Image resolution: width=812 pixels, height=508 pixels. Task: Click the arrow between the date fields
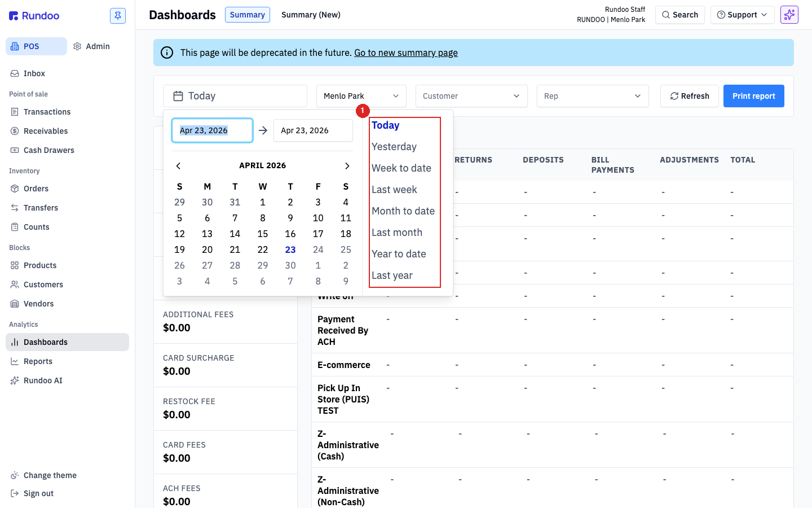[263, 130]
